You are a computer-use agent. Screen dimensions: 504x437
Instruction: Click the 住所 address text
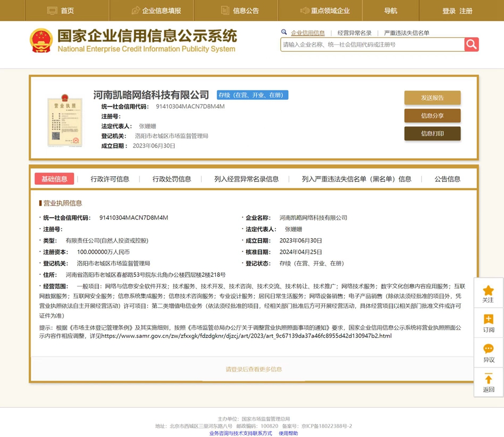coord(146,275)
